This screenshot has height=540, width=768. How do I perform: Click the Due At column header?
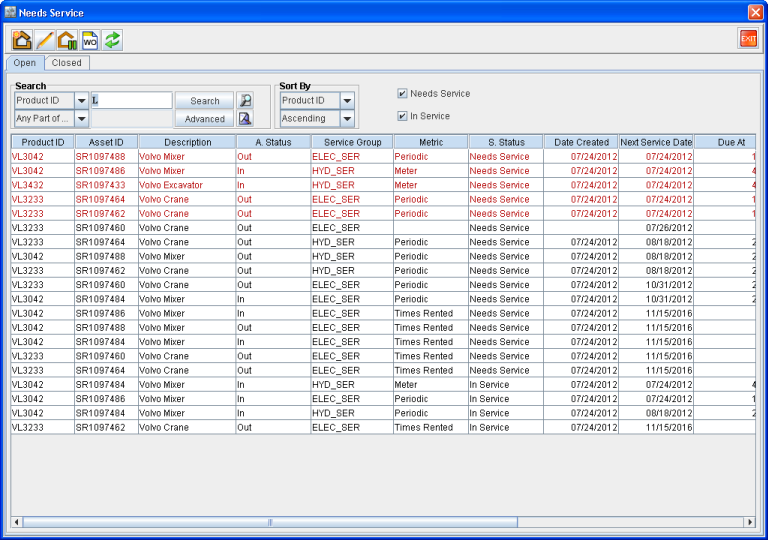click(x=725, y=142)
